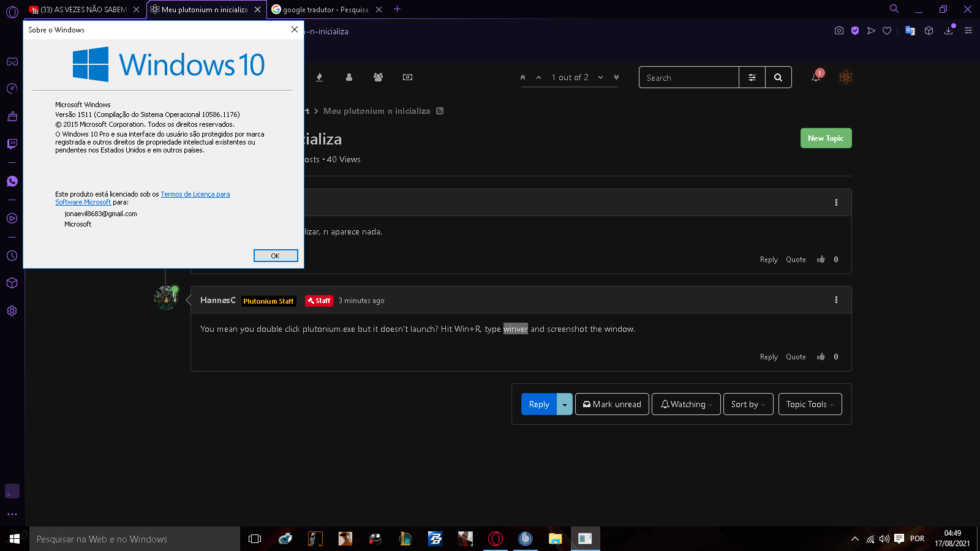The width and height of the screenshot is (980, 551).
Task: Open the Player icon in sidebar
Action: tap(12, 219)
